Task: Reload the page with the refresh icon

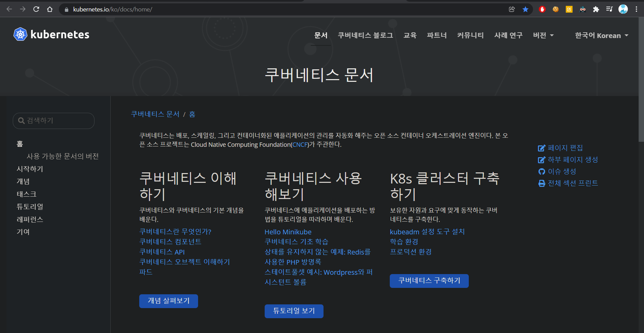Action: point(36,9)
